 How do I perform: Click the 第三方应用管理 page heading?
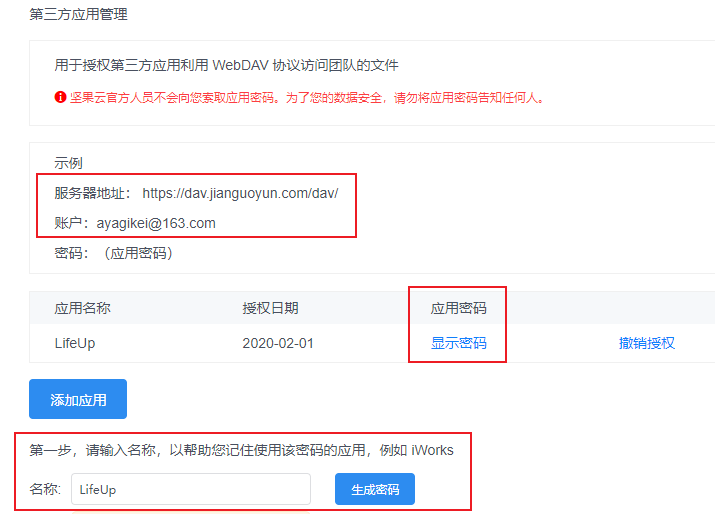(x=78, y=14)
